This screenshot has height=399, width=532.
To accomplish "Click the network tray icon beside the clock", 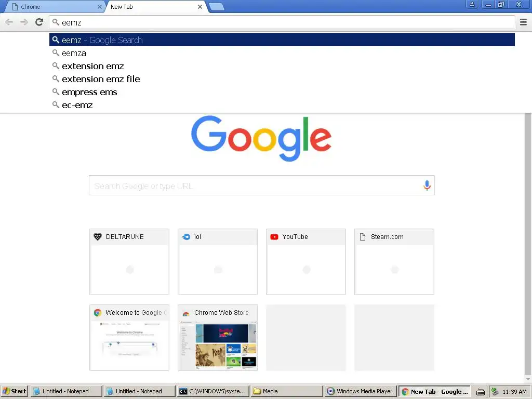I will click(495, 392).
